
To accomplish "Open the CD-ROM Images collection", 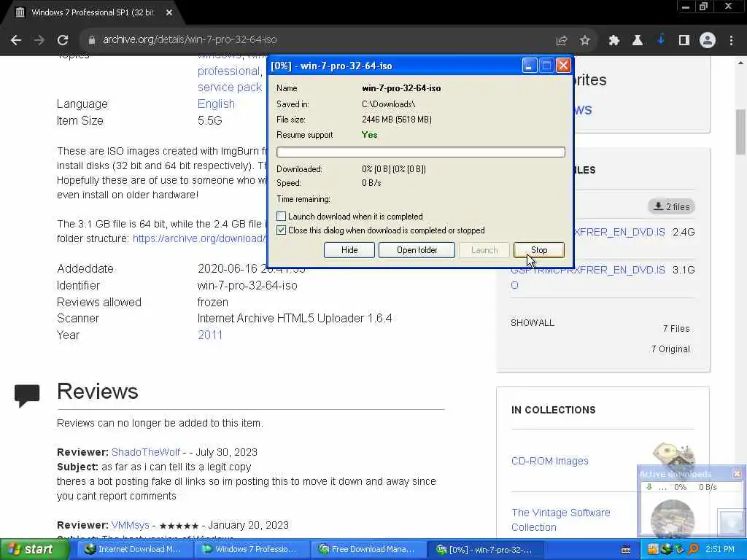I will (x=549, y=461).
